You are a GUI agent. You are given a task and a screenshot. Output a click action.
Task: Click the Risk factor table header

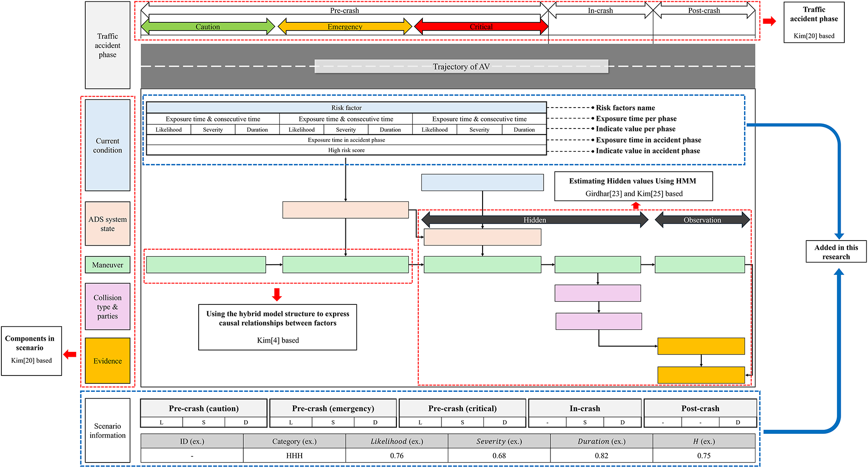pyautogui.click(x=346, y=108)
